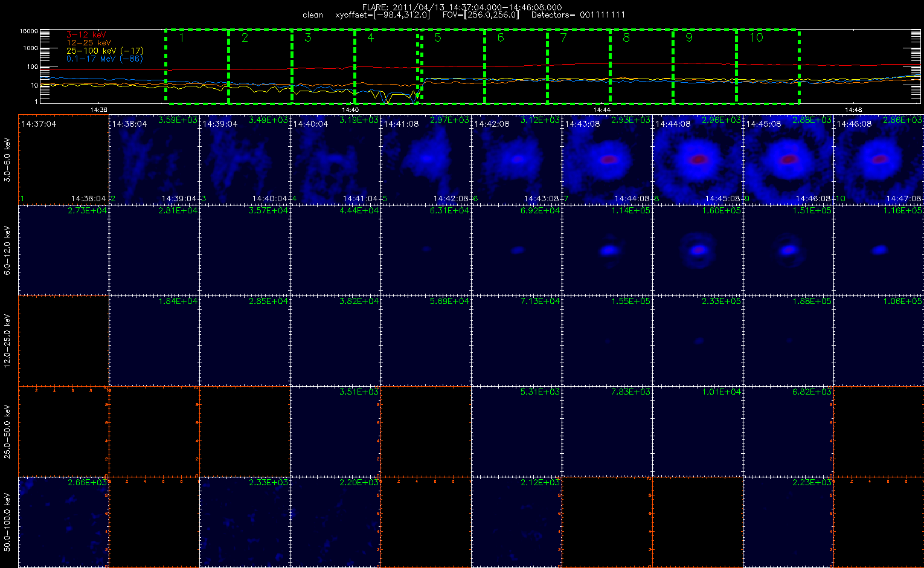Select interval marker 6 on the light curve

[501, 37]
